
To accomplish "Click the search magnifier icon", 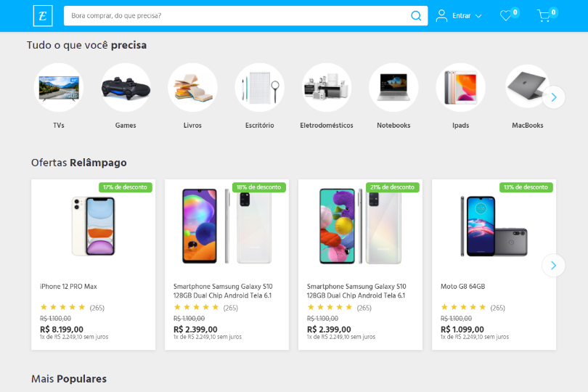I will pyautogui.click(x=416, y=15).
